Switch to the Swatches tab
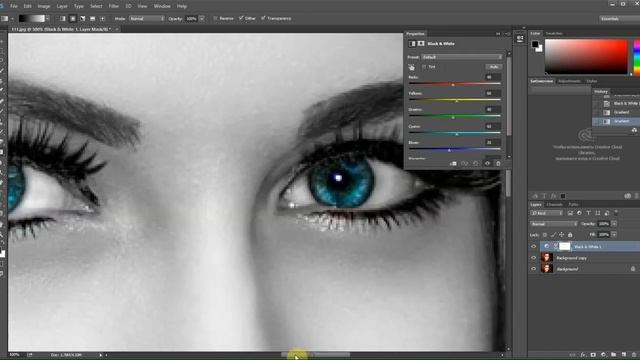 pos(554,33)
